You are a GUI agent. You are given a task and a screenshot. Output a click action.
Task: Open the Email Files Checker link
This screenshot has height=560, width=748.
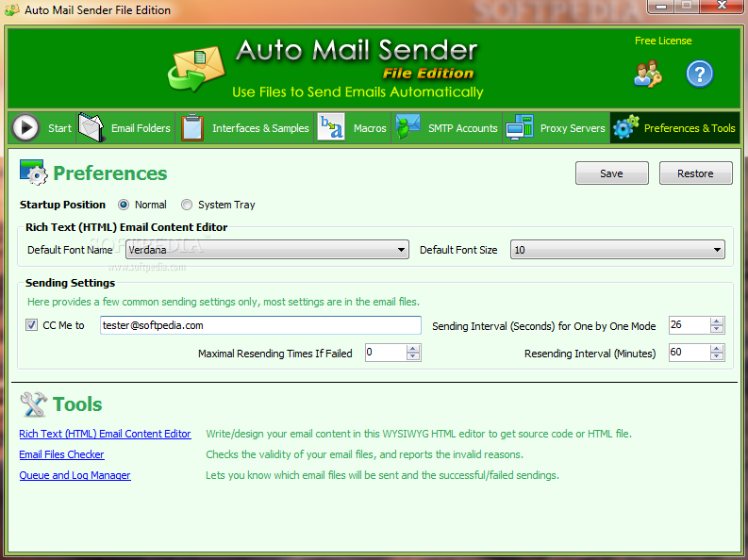tap(61, 454)
